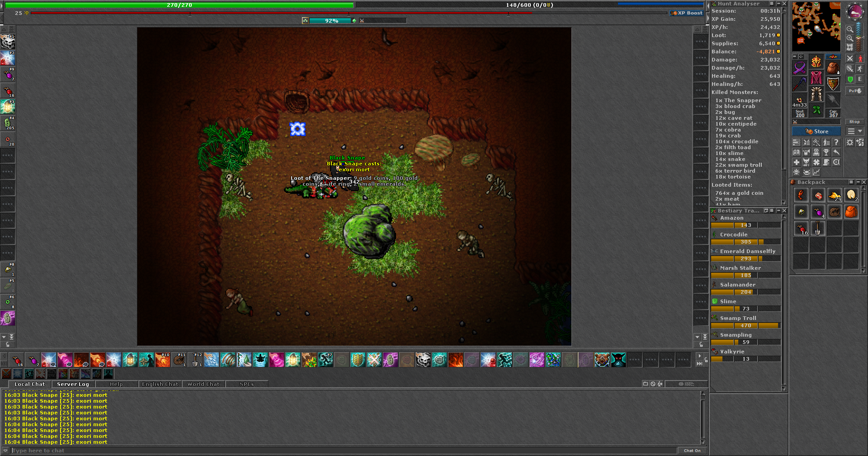Image resolution: width=868 pixels, height=456 pixels.
Task: Click the left action bar down arrow
Action: click(x=4, y=337)
